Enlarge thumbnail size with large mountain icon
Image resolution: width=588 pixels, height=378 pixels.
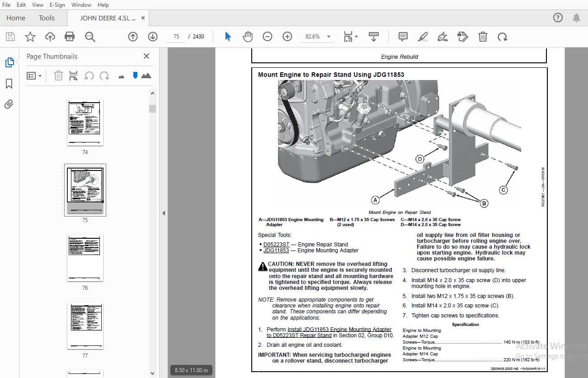[x=146, y=76]
